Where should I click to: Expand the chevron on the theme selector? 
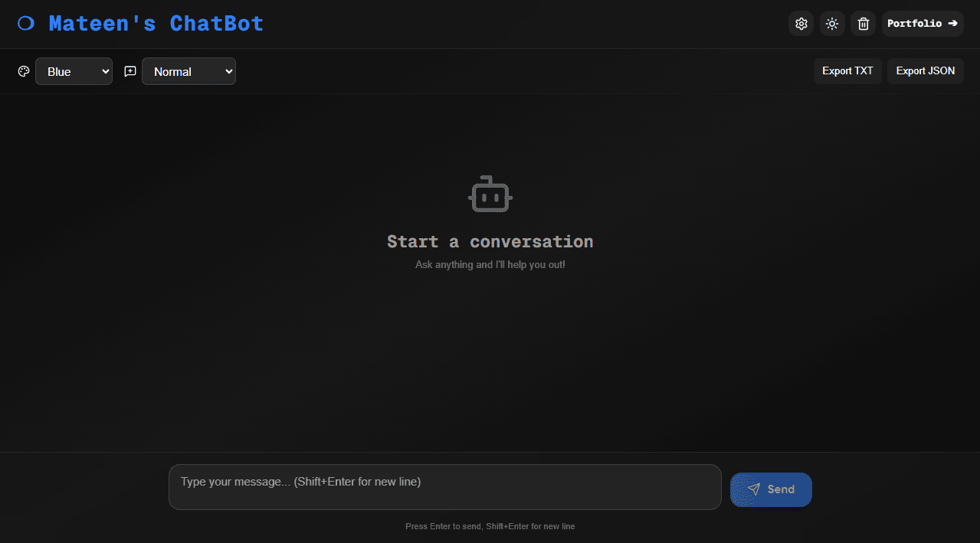pos(107,70)
